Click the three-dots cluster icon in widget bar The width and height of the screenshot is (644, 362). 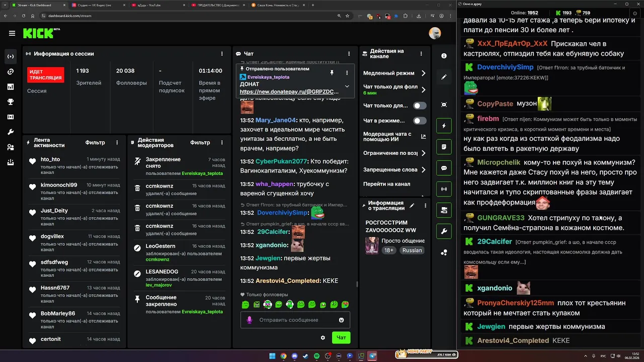click(444, 252)
